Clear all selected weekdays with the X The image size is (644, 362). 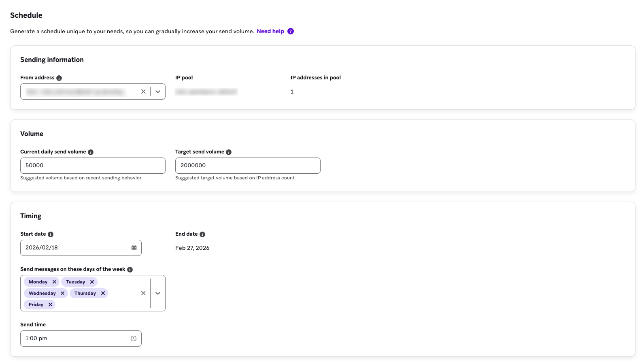click(x=143, y=293)
